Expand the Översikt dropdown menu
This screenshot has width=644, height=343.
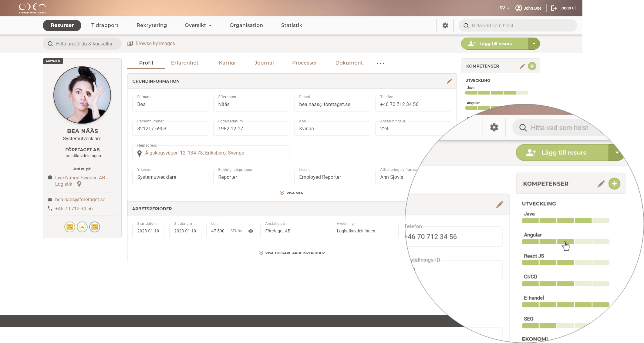coord(198,25)
